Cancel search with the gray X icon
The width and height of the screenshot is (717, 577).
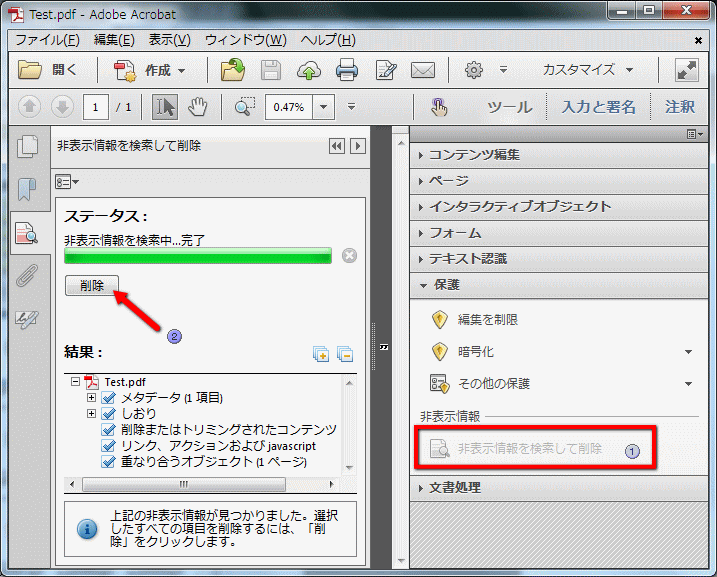tap(349, 255)
